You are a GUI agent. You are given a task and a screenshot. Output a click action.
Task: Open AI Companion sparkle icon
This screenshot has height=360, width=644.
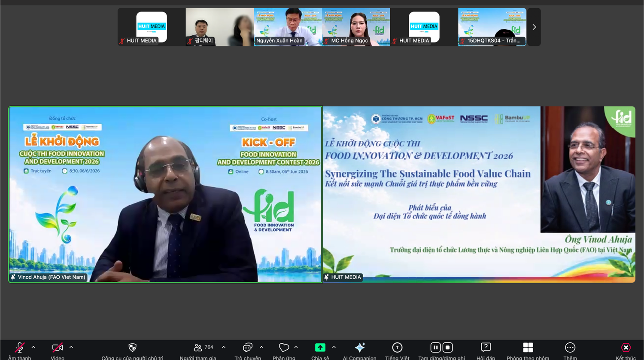pos(360,347)
